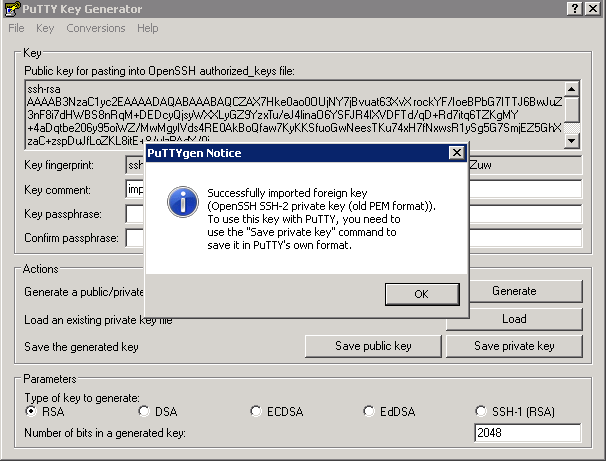Select the SSH-1 (RSA) radio button
Viewport: 606px width, 462px height.
pyautogui.click(x=480, y=411)
